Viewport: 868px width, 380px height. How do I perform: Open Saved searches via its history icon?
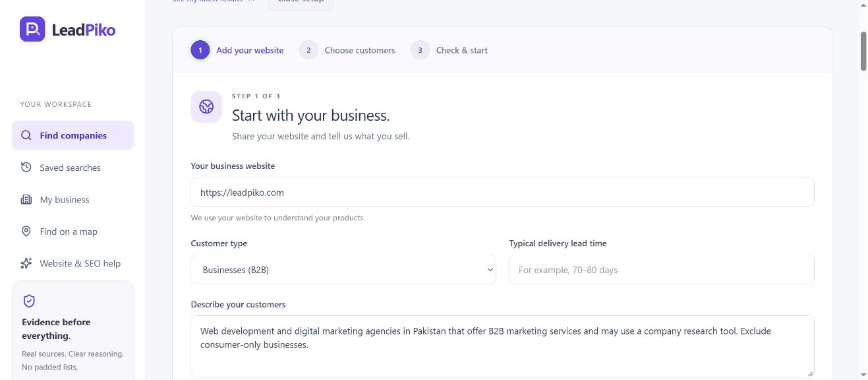click(26, 167)
